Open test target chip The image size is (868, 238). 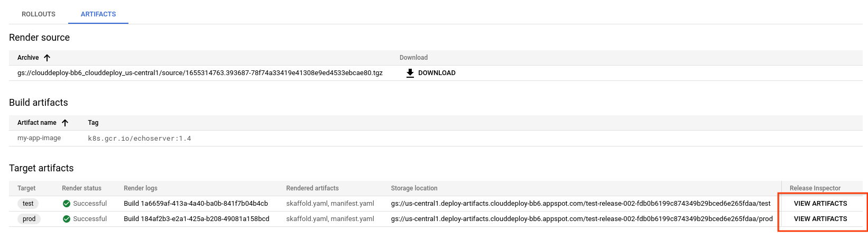point(28,204)
